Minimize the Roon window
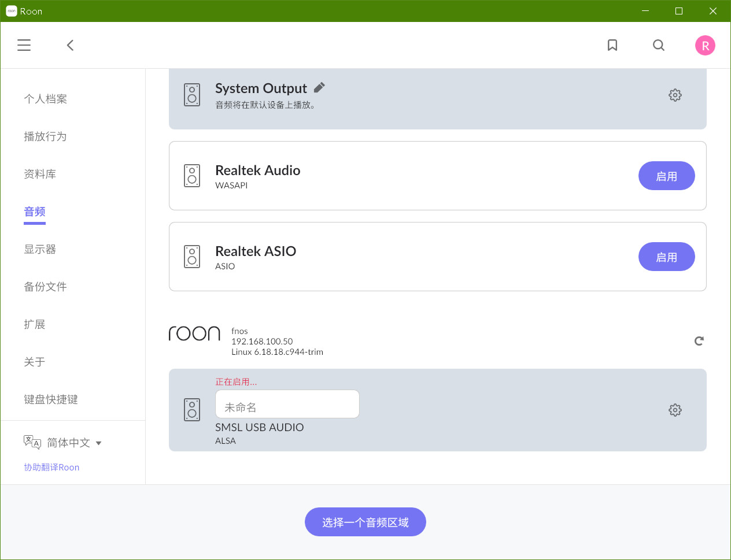This screenshot has width=731, height=560. (645, 11)
